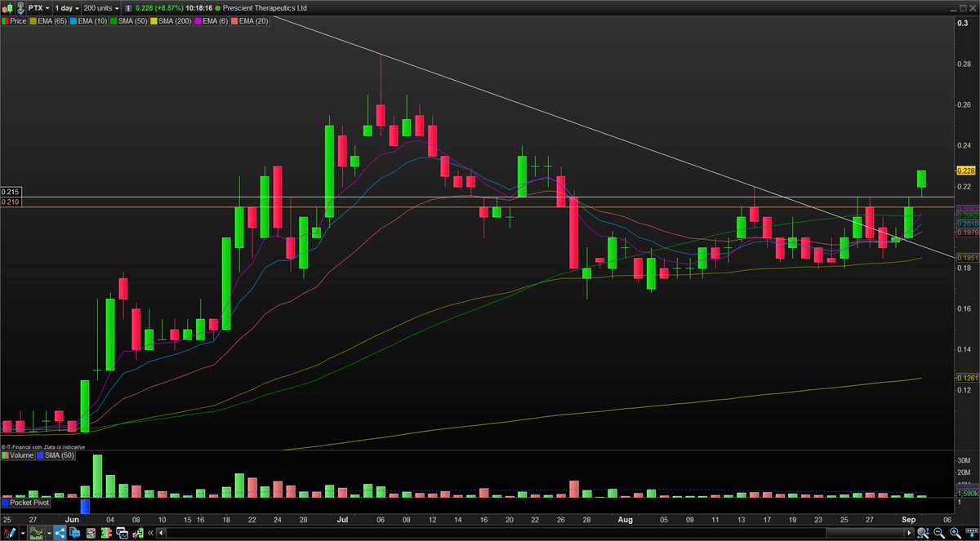
Task: Click the EMA (6) magenta color swatch
Action: [x=198, y=21]
